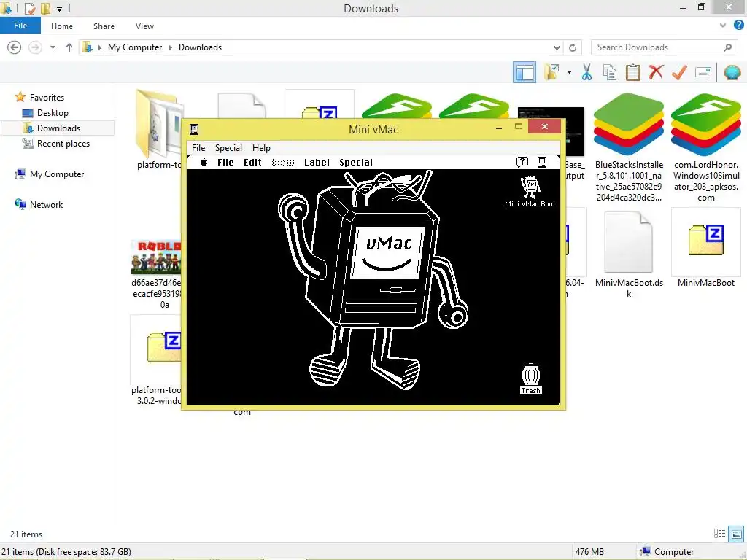The width and height of the screenshot is (747, 560).
Task: Click the teal shell icon in the toolbar
Action: point(732,72)
